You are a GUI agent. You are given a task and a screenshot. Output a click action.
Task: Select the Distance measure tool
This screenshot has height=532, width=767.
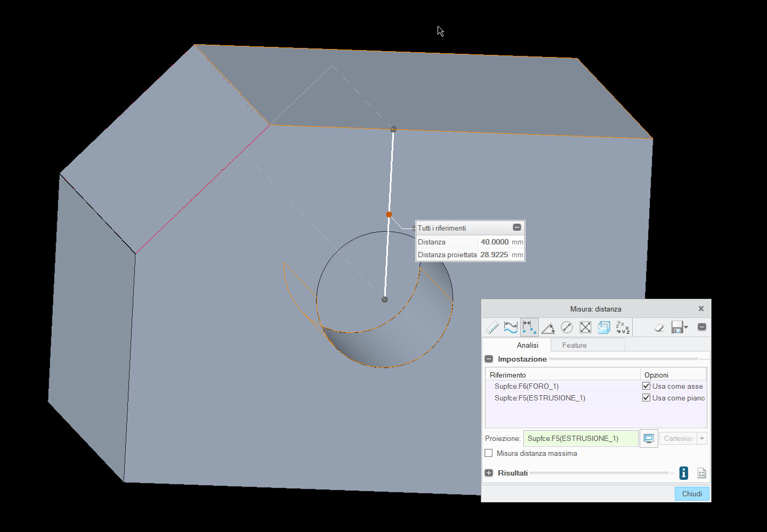[x=529, y=328]
